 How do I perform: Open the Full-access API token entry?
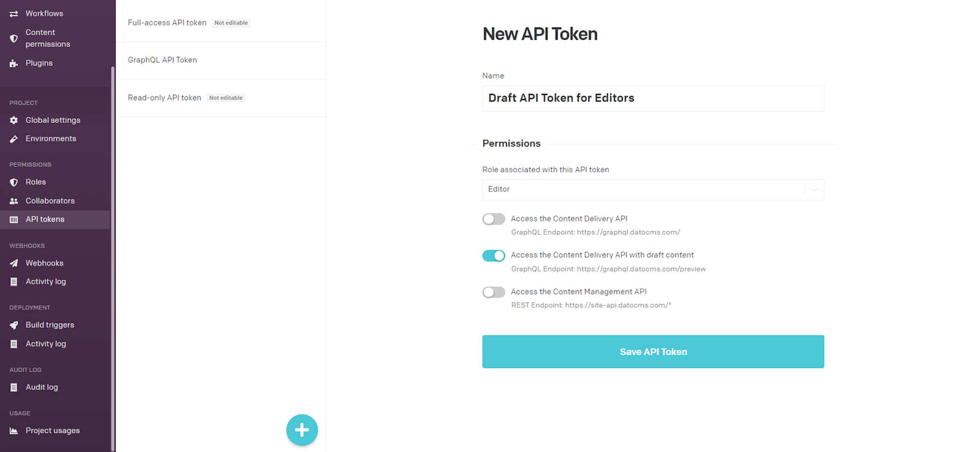click(x=220, y=23)
